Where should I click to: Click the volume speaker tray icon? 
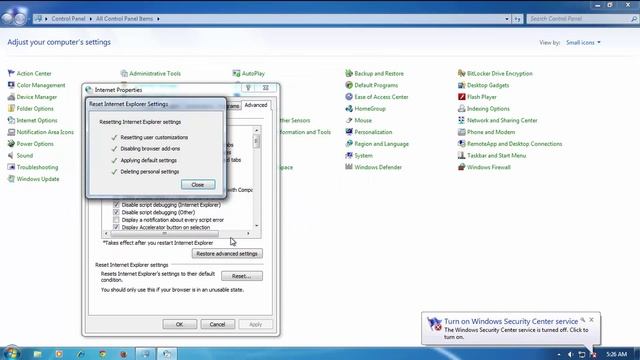pyautogui.click(x=571, y=354)
